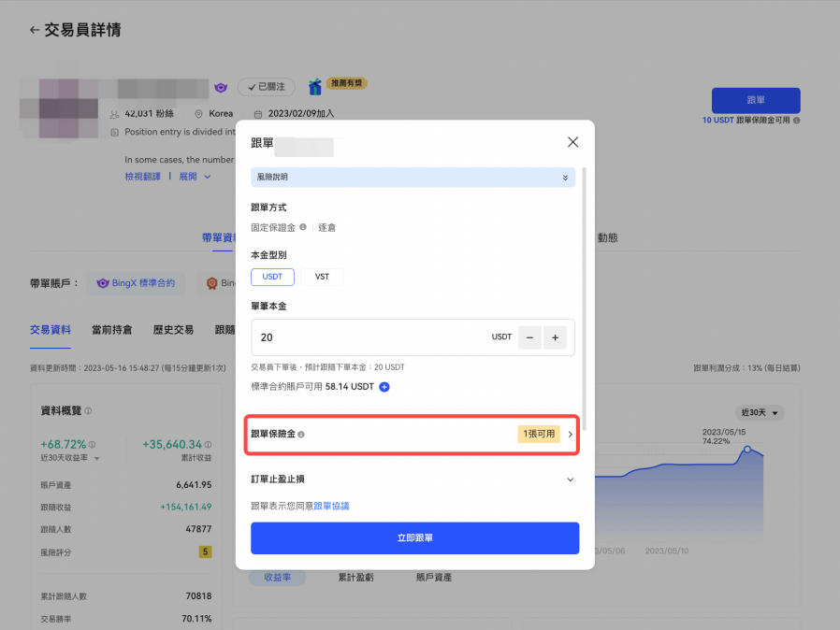840x630 pixels.
Task: Open the 跟單協議 link
Action: (x=334, y=506)
